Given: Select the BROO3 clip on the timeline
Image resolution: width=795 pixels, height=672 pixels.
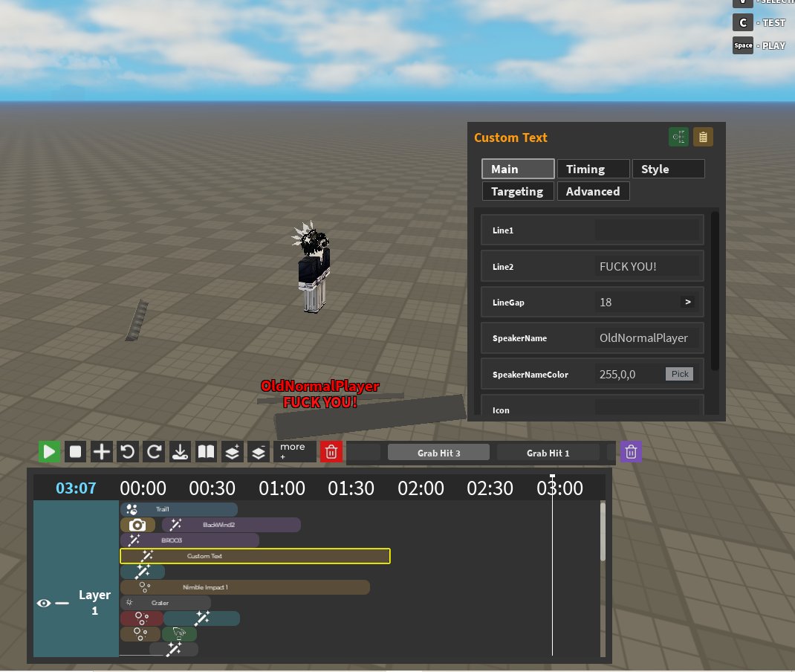Looking at the screenshot, I should pyautogui.click(x=189, y=540).
